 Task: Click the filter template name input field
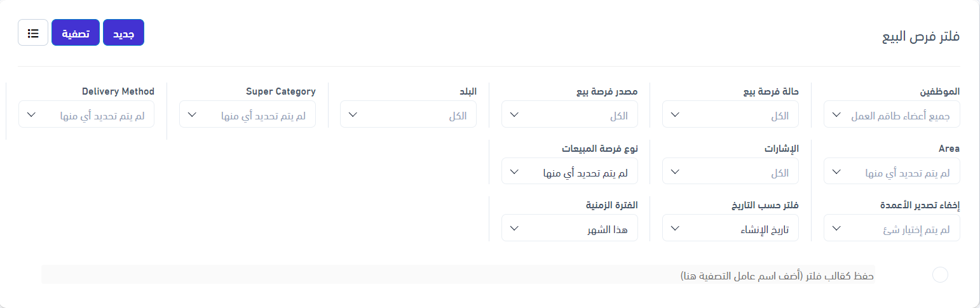(458, 275)
